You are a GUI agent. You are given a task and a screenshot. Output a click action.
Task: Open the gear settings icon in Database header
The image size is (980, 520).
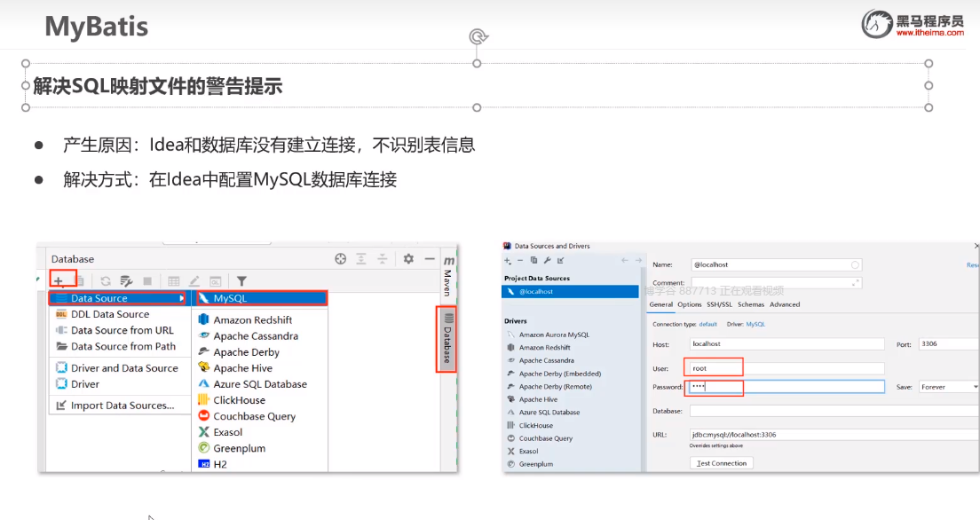408,259
